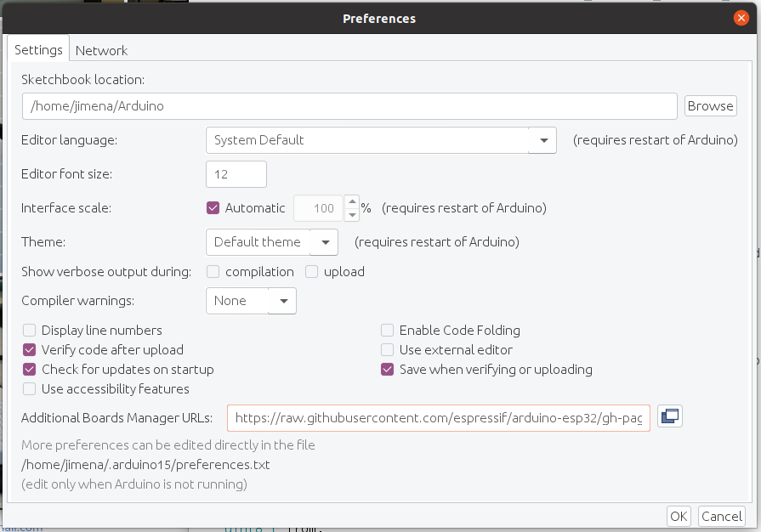Click the Sketchbook location path field

[x=349, y=106]
